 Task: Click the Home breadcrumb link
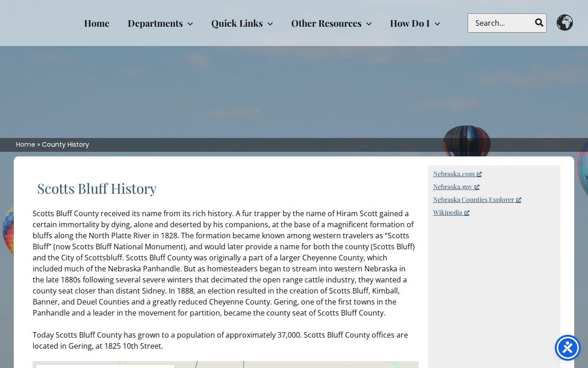coord(26,144)
